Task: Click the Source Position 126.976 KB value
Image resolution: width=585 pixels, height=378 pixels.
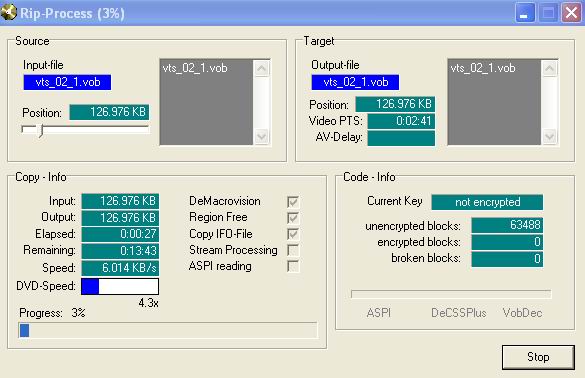Action: click(x=109, y=112)
